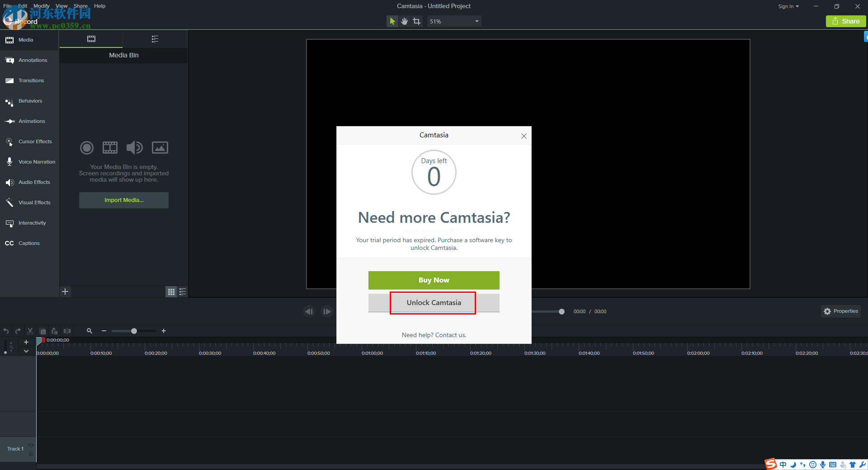
Task: Click the image icon in Media Bin
Action: [x=160, y=148]
